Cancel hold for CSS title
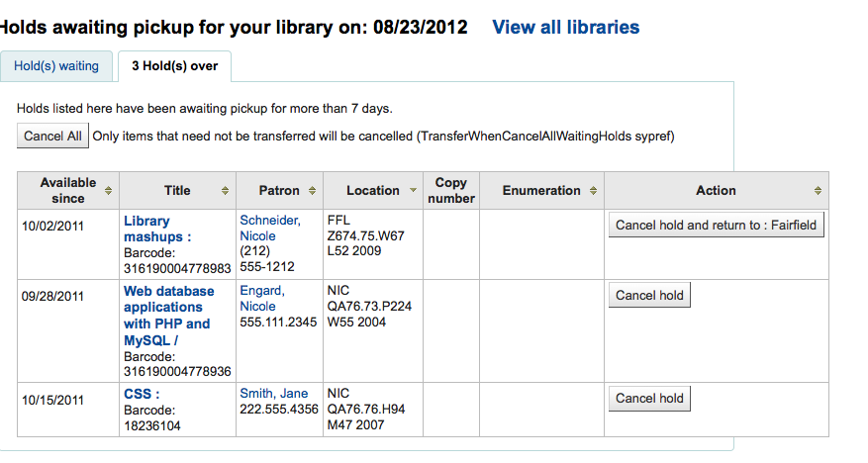Viewport: 868px width, 463px height. [x=649, y=398]
